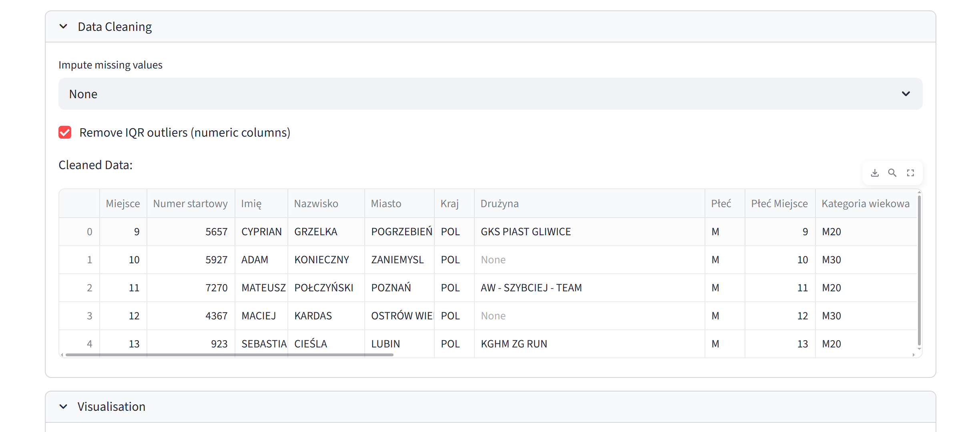Collapse the Data Cleaning section chevron
The image size is (980, 432).
pos(63,27)
